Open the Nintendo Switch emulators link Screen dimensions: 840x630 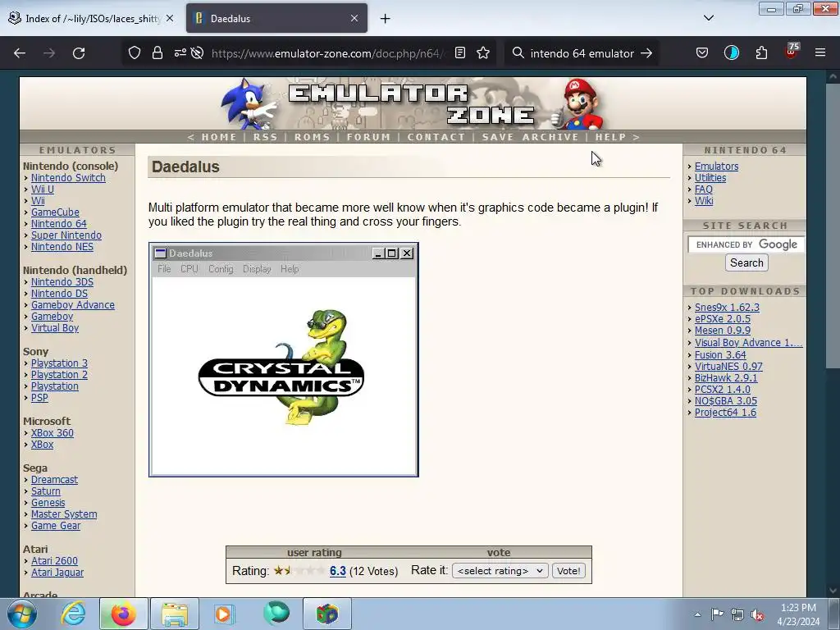coord(68,178)
